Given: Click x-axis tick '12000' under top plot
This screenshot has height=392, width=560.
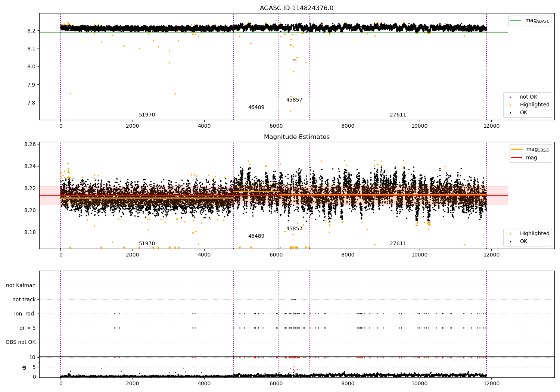Looking at the screenshot, I should click(x=491, y=126).
